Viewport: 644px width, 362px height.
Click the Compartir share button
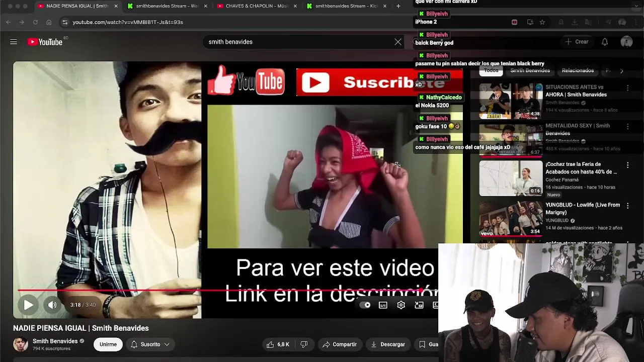pos(340,344)
